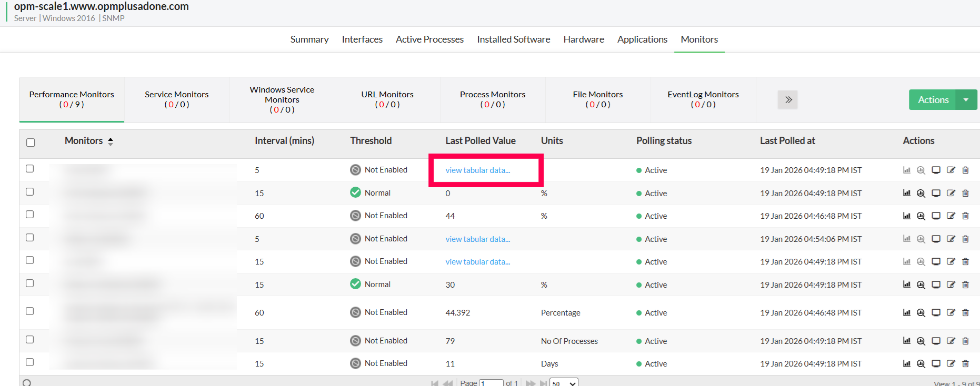Screen dimensions: 980x386
Task: Edit the monitor with value 44 %
Action: pyautogui.click(x=951, y=216)
